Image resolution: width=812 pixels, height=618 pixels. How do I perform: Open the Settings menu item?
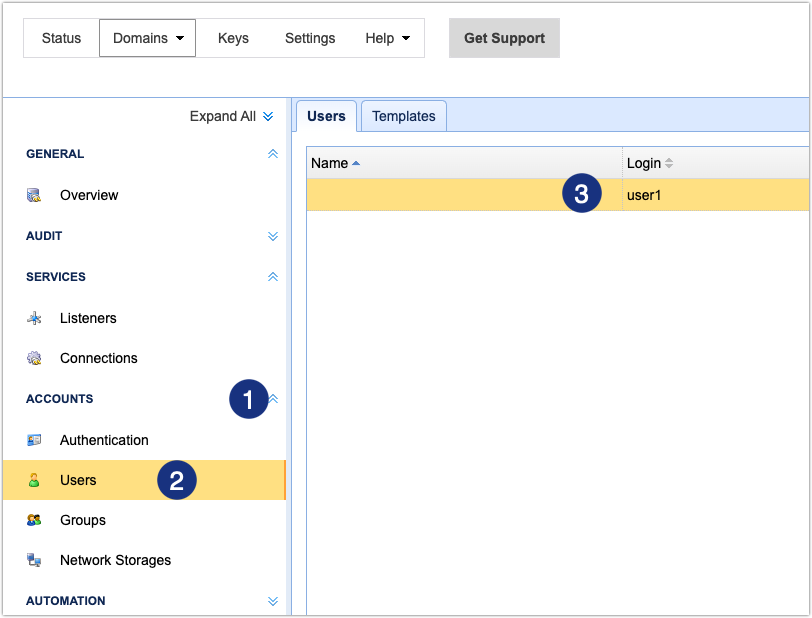(x=310, y=38)
